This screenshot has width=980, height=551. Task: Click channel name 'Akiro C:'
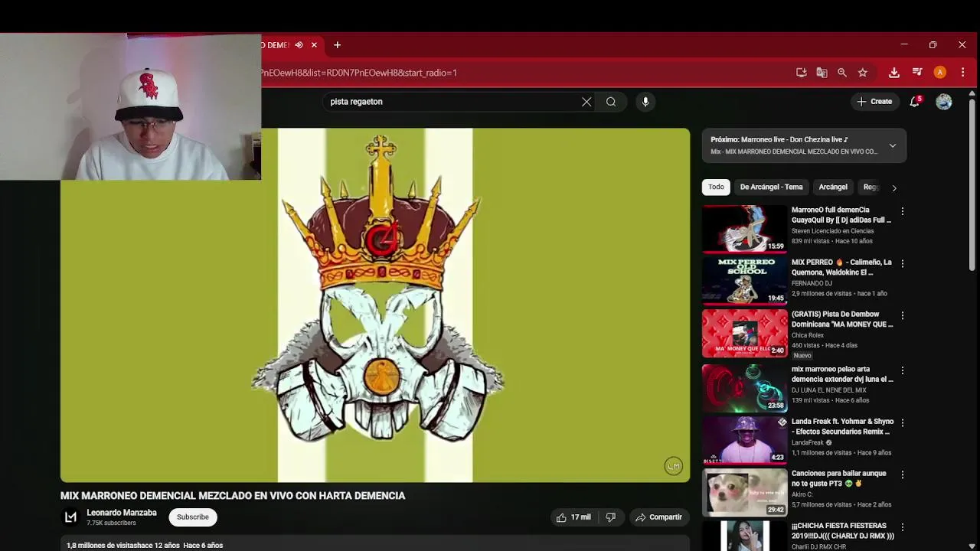pos(803,494)
